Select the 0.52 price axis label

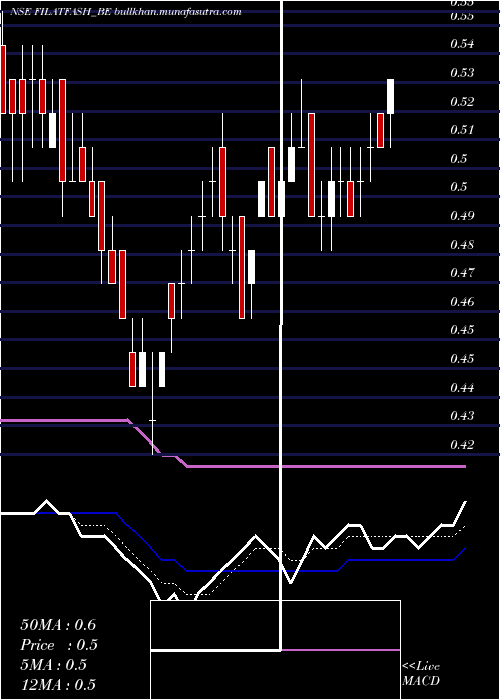[x=462, y=101]
